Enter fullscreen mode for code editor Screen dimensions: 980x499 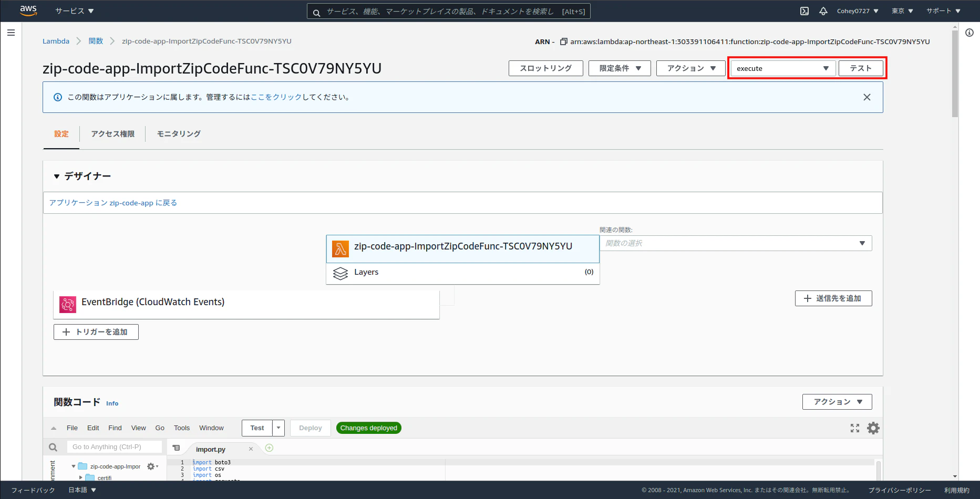855,428
